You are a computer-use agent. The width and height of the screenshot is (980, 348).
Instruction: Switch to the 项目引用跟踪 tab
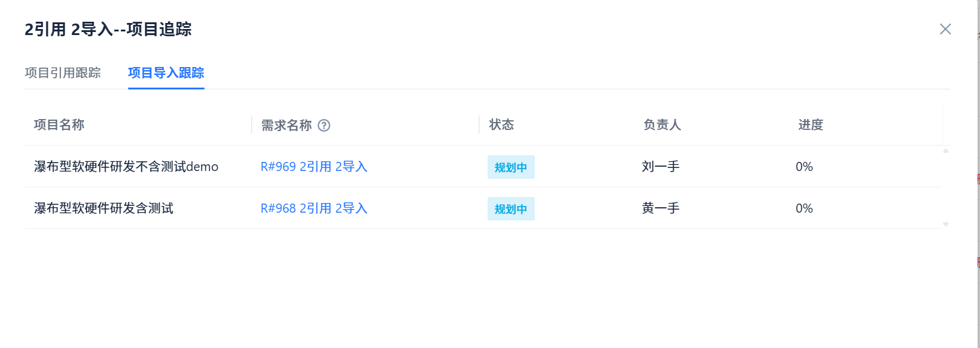click(x=65, y=72)
